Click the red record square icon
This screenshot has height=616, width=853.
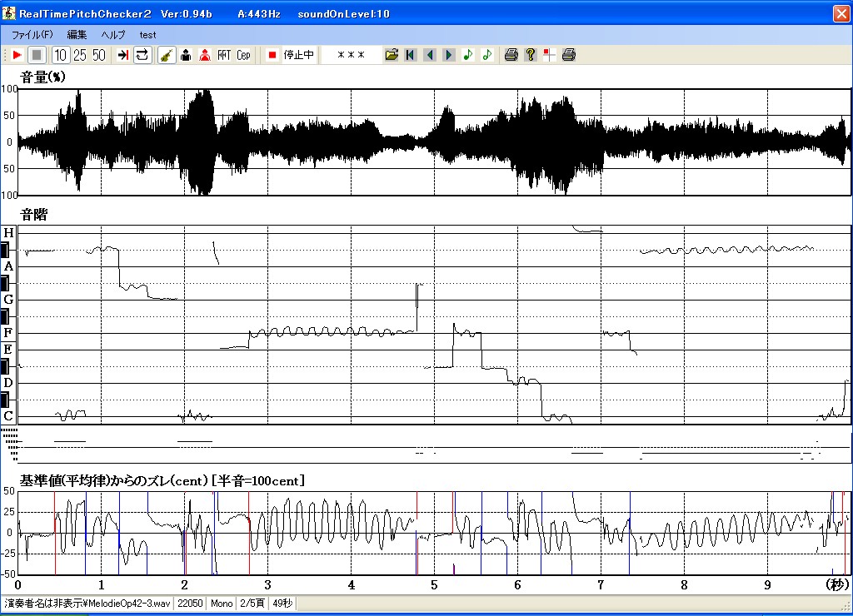[x=272, y=55]
